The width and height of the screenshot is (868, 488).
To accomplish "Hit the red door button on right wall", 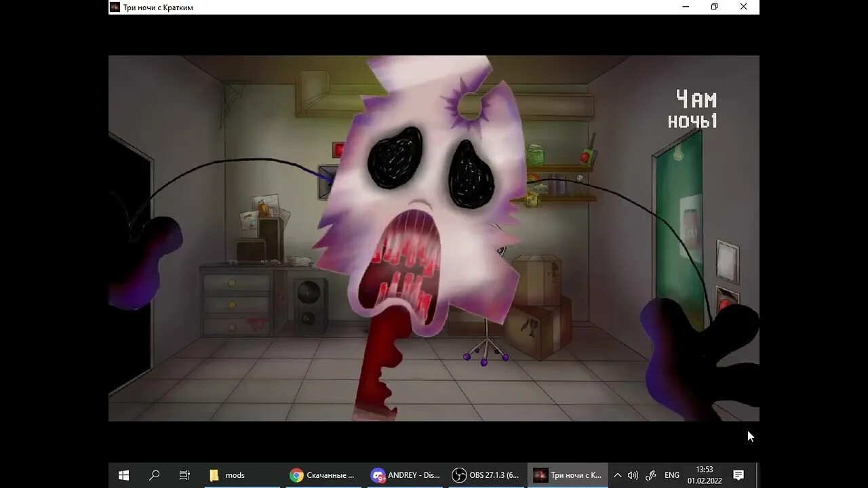I will (x=726, y=298).
